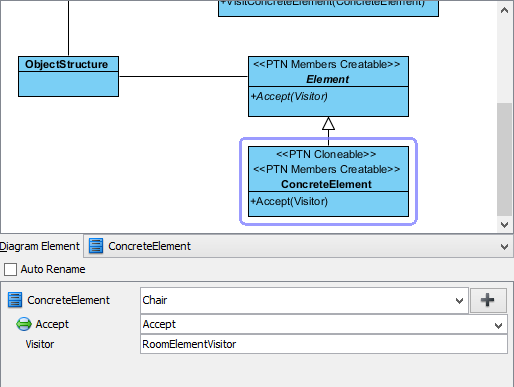Image resolution: width=514 pixels, height=387 pixels.
Task: Click the green Accept operation icon
Action: [24, 324]
